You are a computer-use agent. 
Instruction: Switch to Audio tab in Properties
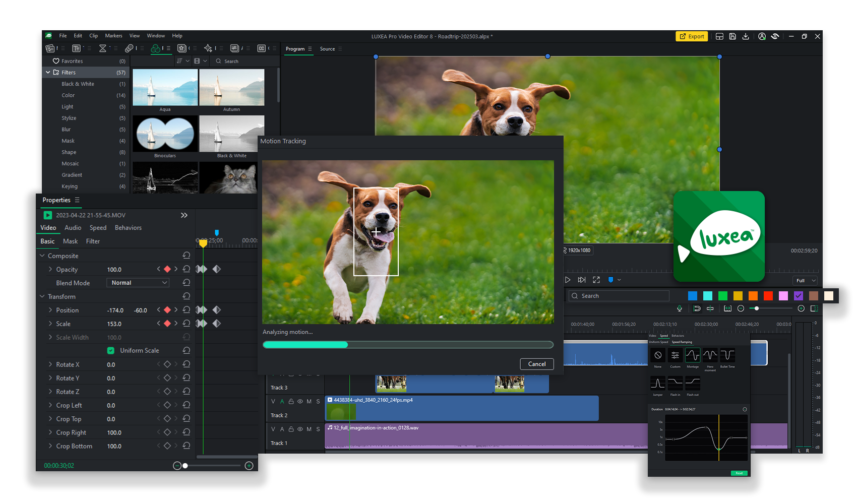click(x=73, y=228)
